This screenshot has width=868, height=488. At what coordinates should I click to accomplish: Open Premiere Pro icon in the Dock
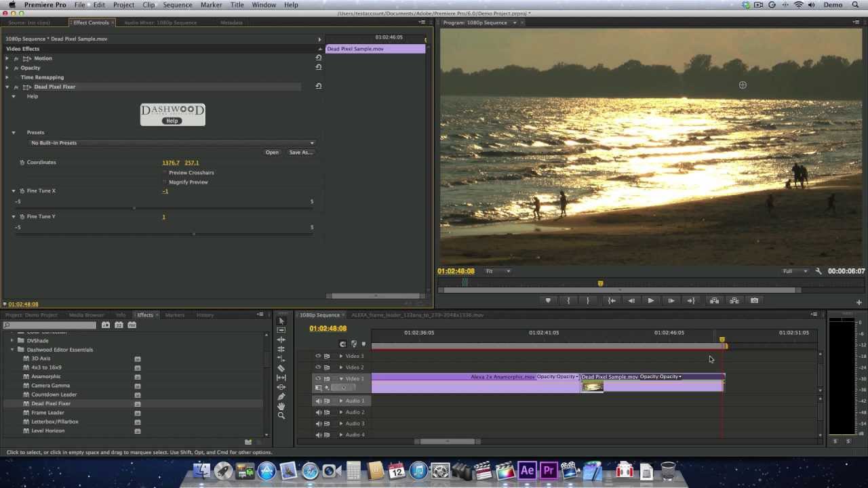coord(549,470)
